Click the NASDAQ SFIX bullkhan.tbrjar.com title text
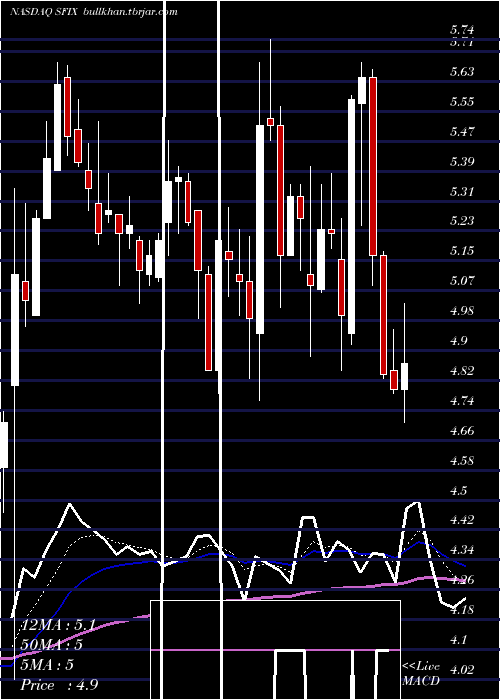 click(x=94, y=12)
